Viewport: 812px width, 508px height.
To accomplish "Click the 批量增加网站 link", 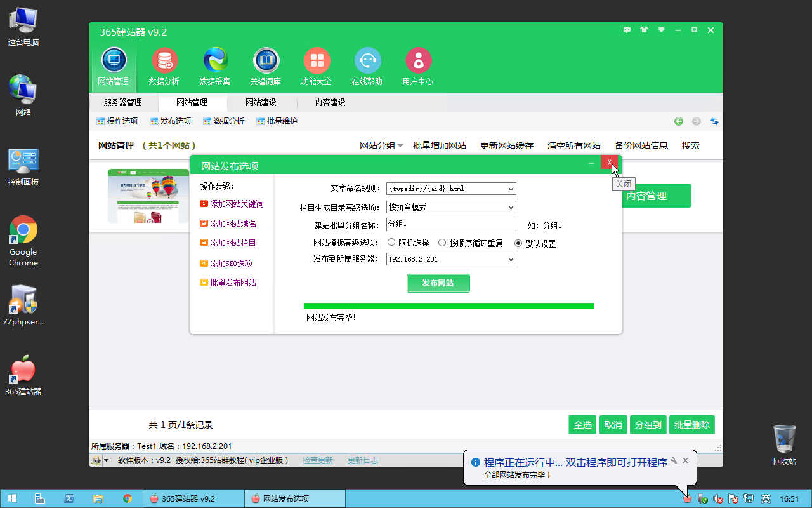I will (x=440, y=145).
